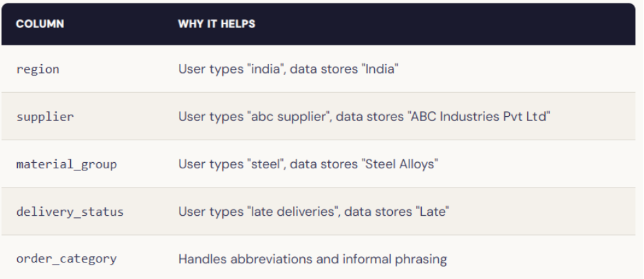This screenshot has width=644, height=279.
Task: Click the delivery_status row's explanation text
Action: [313, 212]
